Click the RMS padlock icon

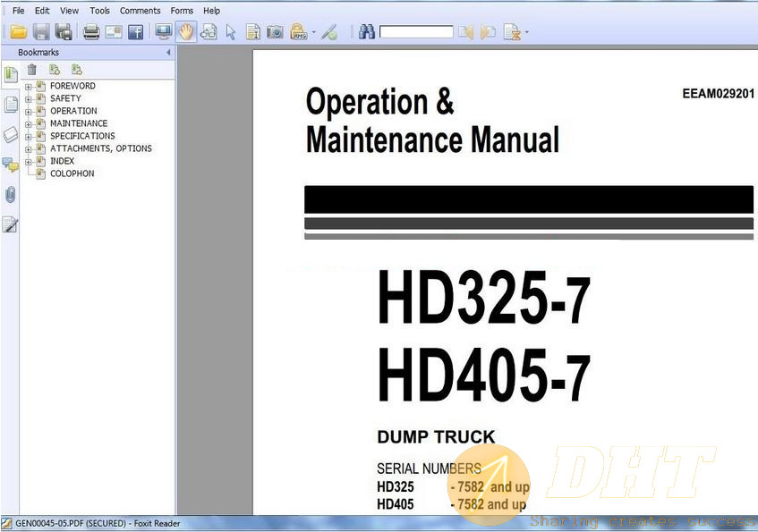coord(299,32)
